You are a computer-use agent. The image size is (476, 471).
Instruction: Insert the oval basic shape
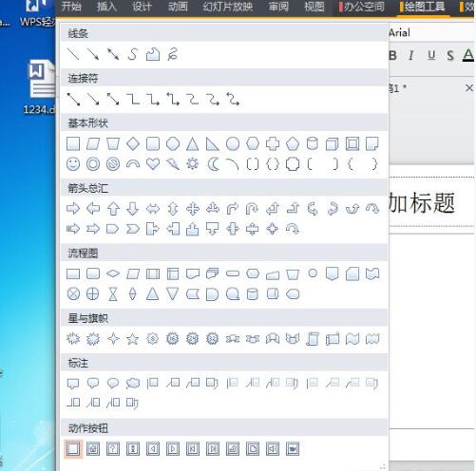[x=233, y=144]
